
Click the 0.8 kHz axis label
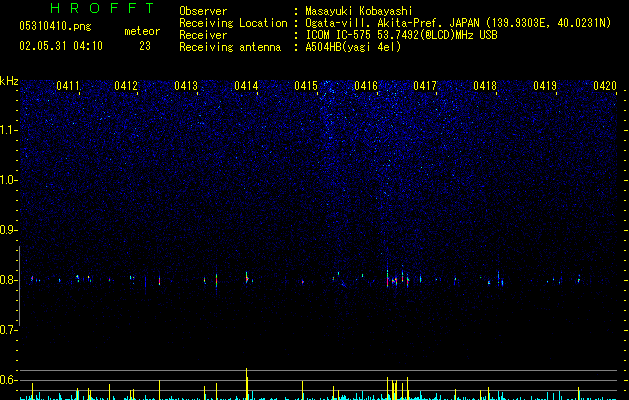tap(9, 280)
